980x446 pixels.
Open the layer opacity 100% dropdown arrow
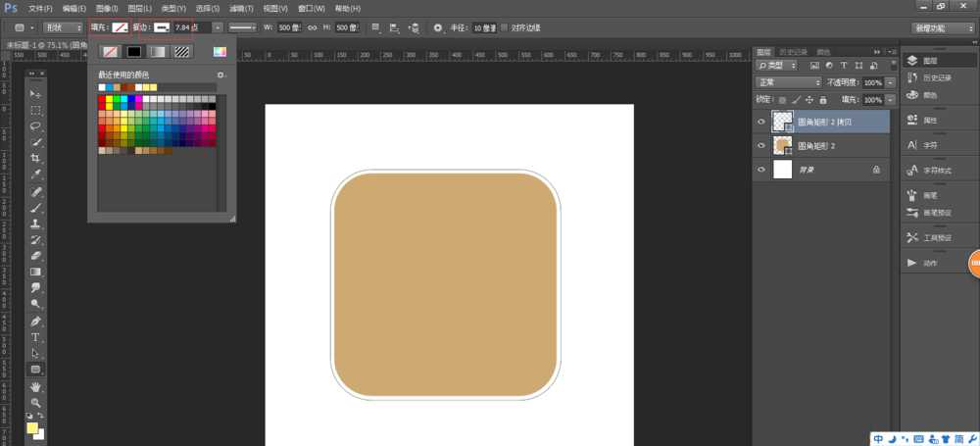pos(890,82)
